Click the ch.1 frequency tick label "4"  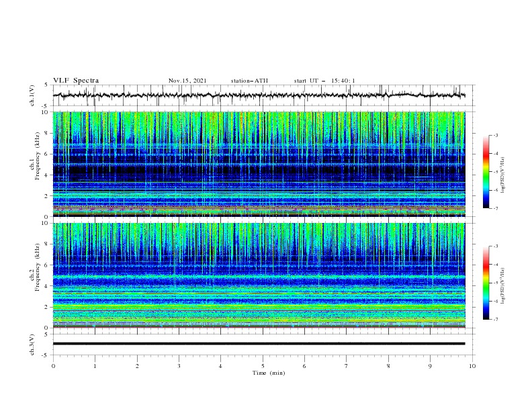(46, 175)
